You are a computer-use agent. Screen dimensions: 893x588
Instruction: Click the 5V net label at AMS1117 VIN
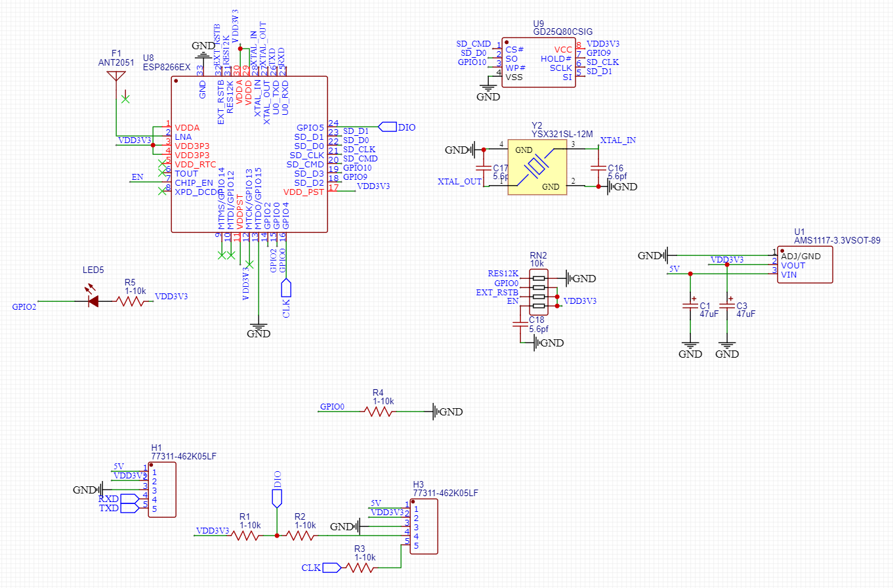[x=674, y=269]
